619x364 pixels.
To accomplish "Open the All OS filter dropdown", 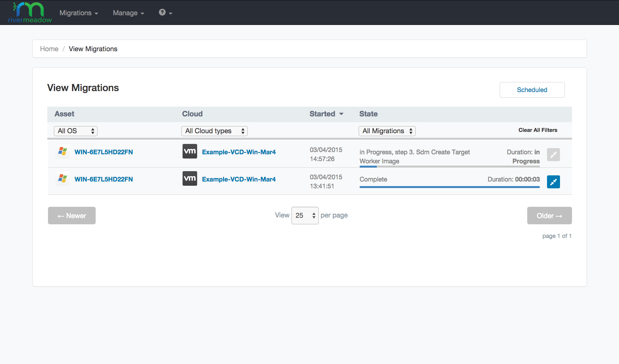I will pos(76,131).
